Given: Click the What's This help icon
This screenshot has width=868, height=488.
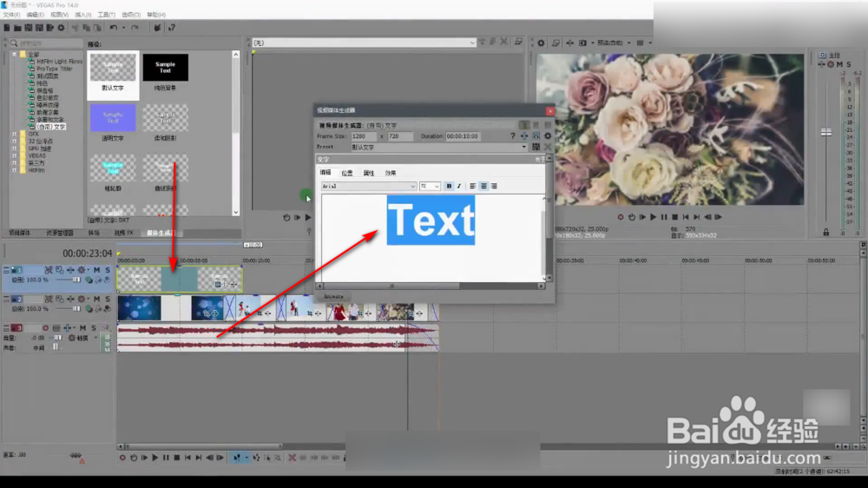Looking at the screenshot, I should pos(172,28).
